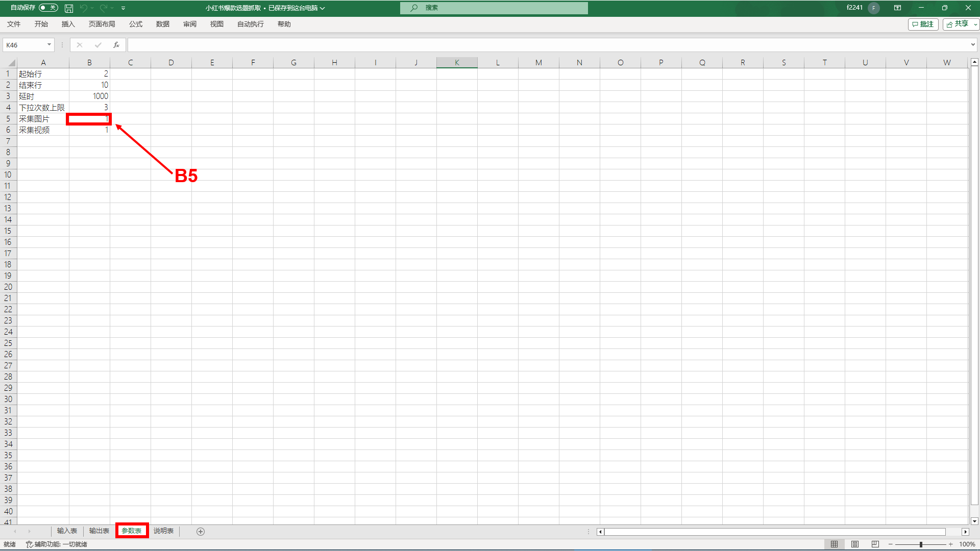The image size is (980, 551).
Task: Switch to Page Layout view icon
Action: [855, 544]
